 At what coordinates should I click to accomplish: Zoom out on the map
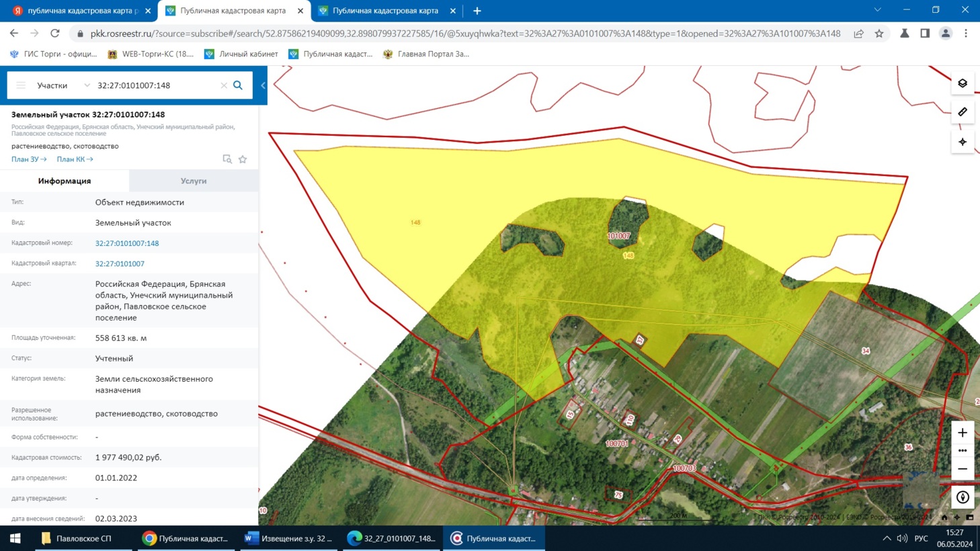point(963,469)
